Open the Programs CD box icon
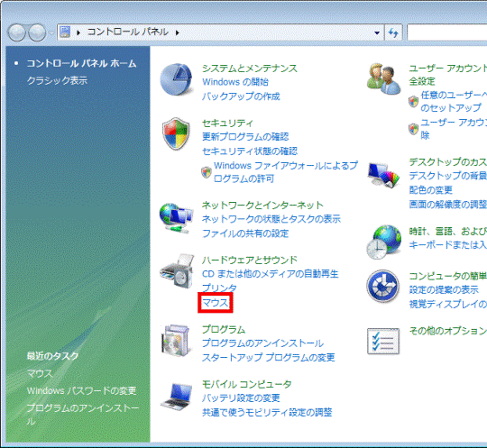 point(176,340)
